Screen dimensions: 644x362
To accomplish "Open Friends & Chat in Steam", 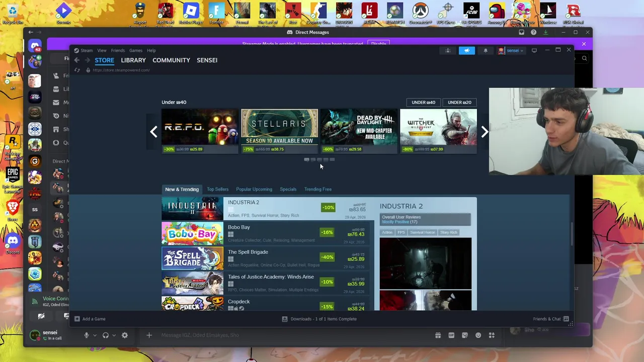I will [x=551, y=319].
